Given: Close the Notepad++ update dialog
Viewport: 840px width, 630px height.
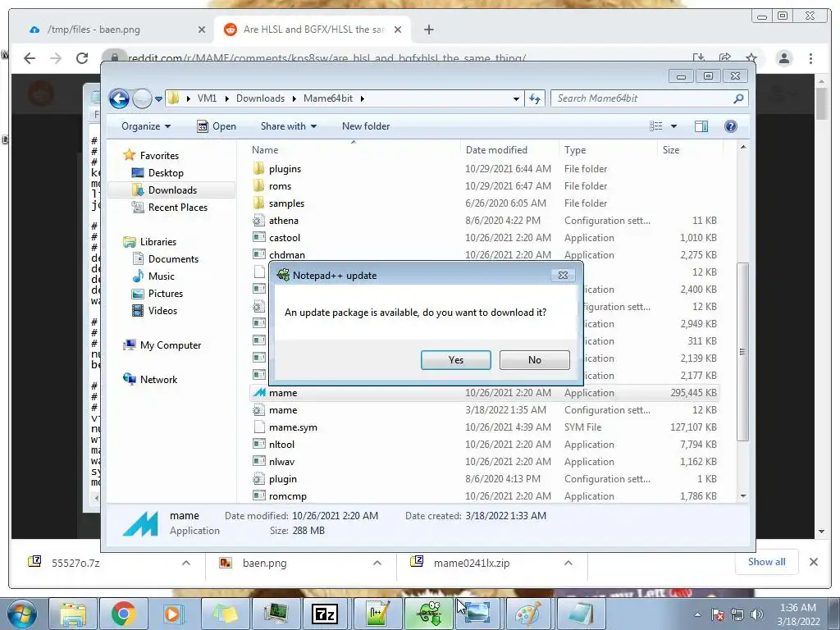Looking at the screenshot, I should (563, 275).
